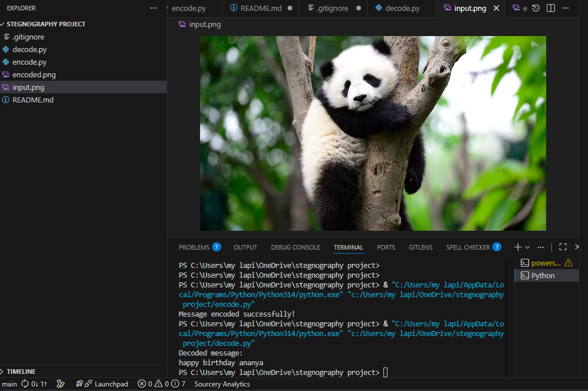
Task: Click the terminal panel ellipsis menu
Action: [540, 247]
